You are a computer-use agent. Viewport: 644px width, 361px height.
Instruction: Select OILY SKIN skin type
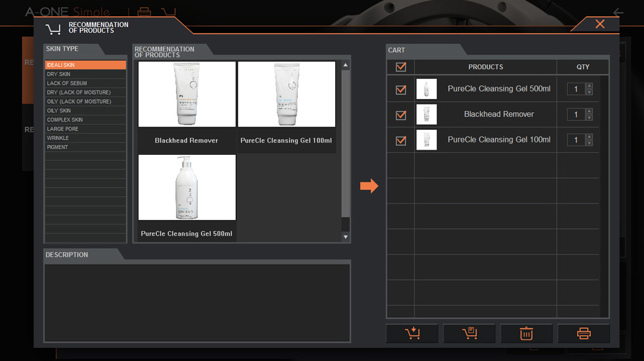pyautogui.click(x=85, y=110)
